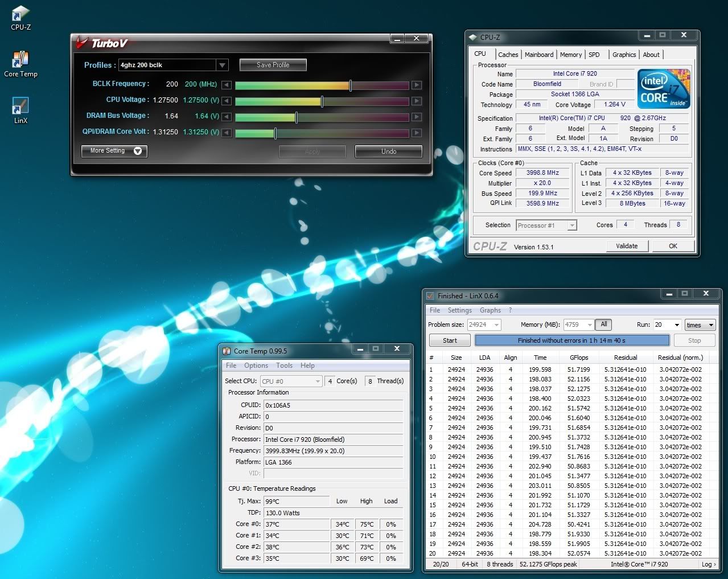The width and height of the screenshot is (728, 579).
Task: Click the LinX checkmark title bar icon
Action: coord(430,295)
